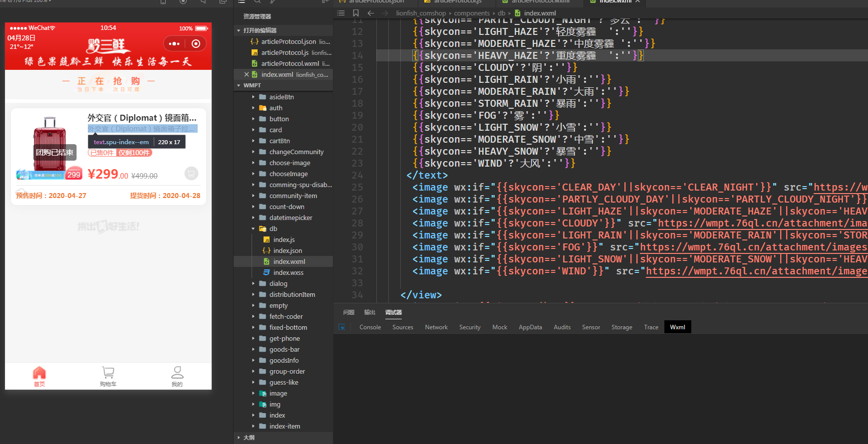Viewport: 868px width, 444px height.
Task: Switch to the 问题 problems tab
Action: [x=349, y=312]
